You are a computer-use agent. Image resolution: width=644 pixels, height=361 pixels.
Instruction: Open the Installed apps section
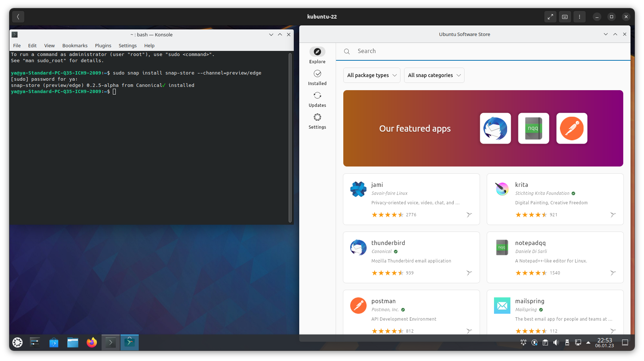click(317, 78)
